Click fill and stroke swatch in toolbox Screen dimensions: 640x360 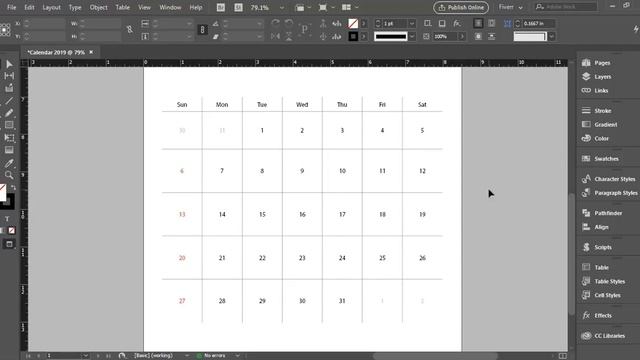6,197
